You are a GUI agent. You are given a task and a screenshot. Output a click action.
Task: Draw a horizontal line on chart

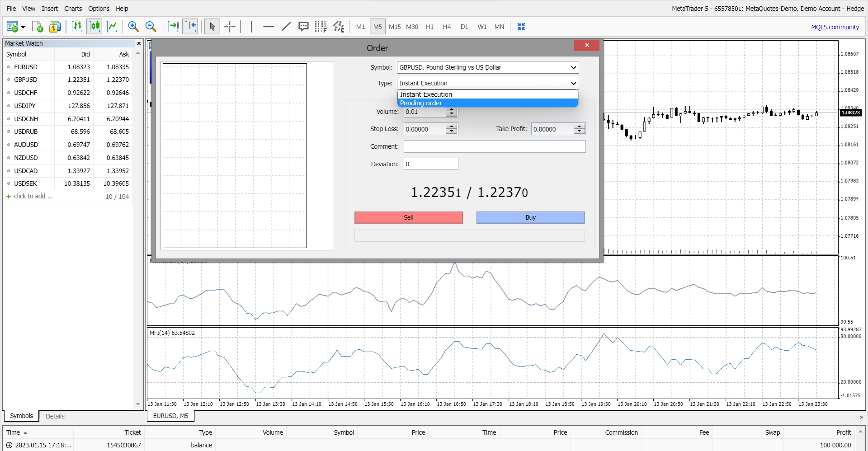click(269, 27)
